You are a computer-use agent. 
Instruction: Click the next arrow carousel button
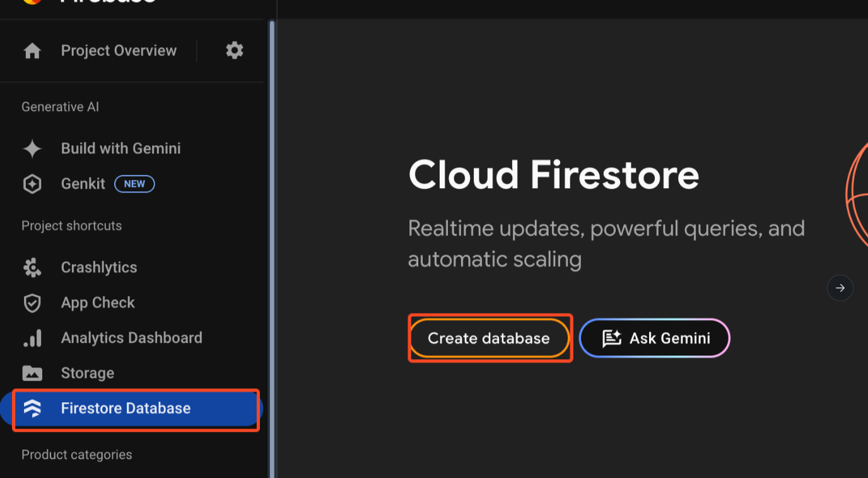(840, 288)
